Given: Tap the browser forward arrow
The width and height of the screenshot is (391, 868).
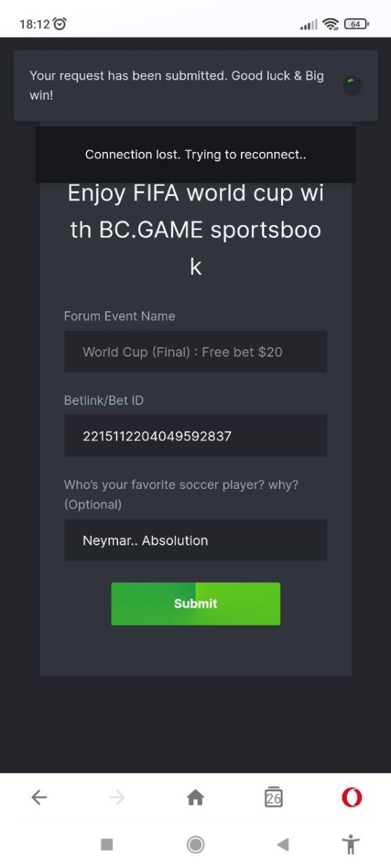Looking at the screenshot, I should click(x=117, y=797).
